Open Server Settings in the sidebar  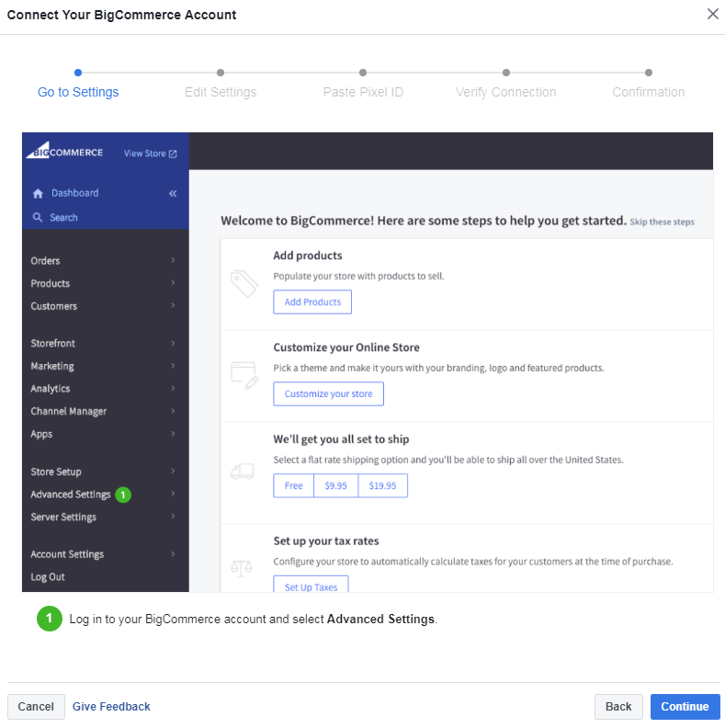pos(63,518)
